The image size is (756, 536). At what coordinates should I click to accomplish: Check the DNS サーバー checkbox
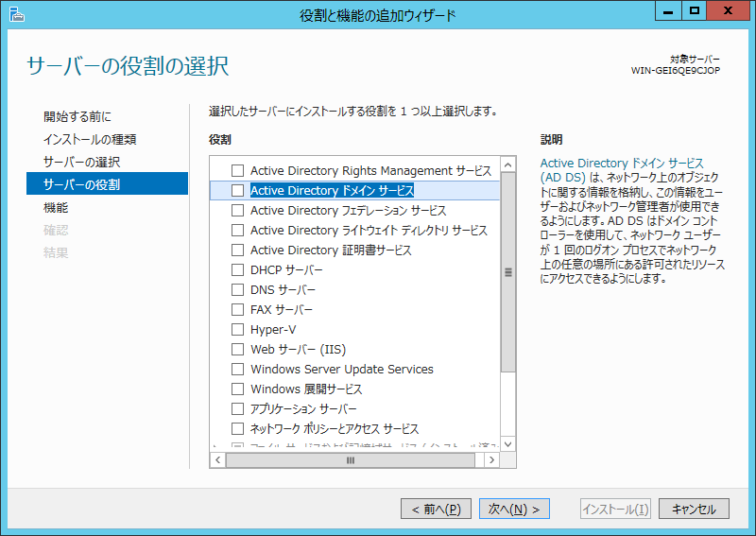point(238,290)
